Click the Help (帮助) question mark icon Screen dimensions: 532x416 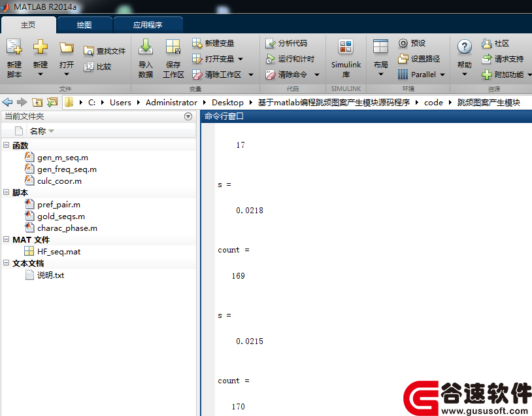click(x=465, y=47)
